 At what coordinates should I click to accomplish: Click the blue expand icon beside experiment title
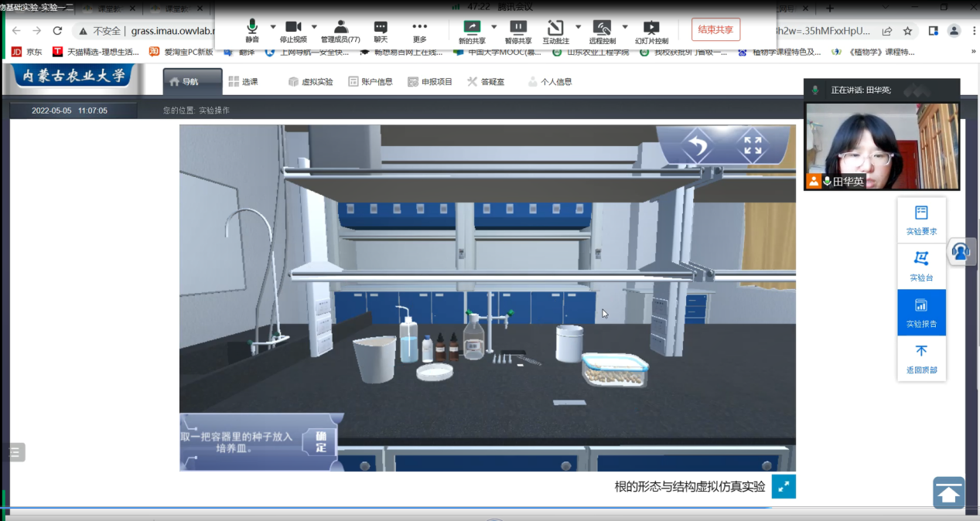[x=784, y=486]
